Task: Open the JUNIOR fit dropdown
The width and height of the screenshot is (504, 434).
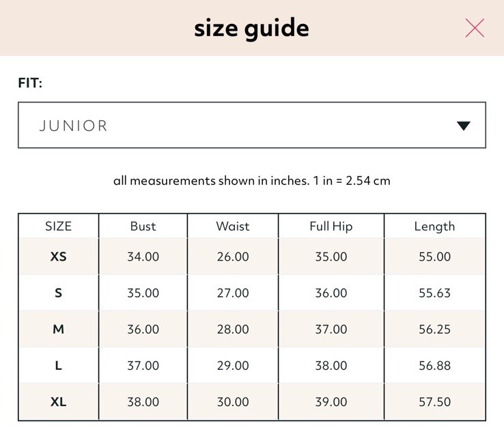Action: point(252,125)
